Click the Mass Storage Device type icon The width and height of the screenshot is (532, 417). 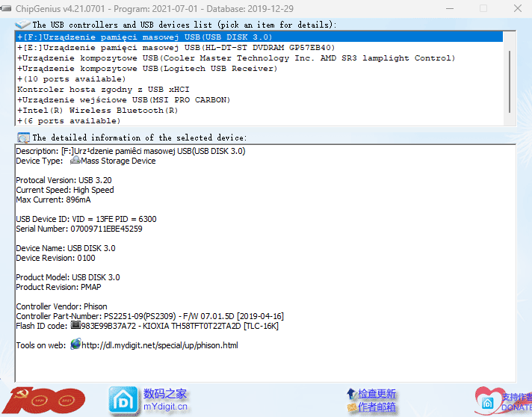(x=75, y=160)
